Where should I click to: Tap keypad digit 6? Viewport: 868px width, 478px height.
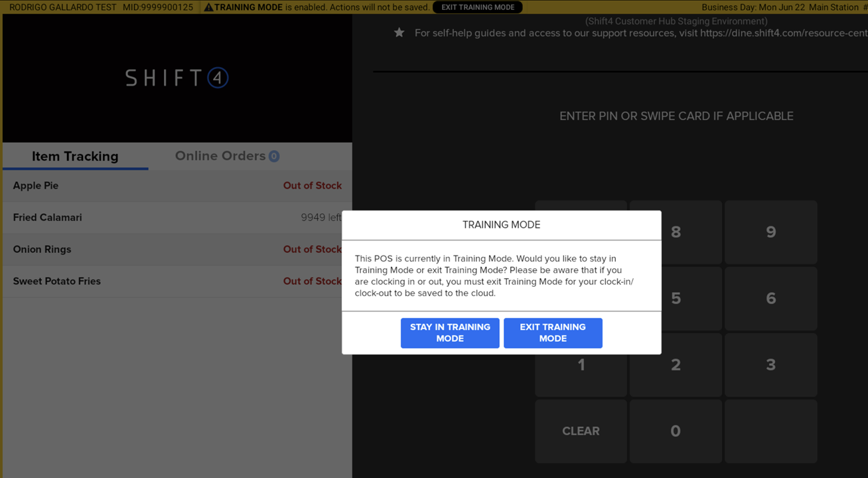click(770, 299)
